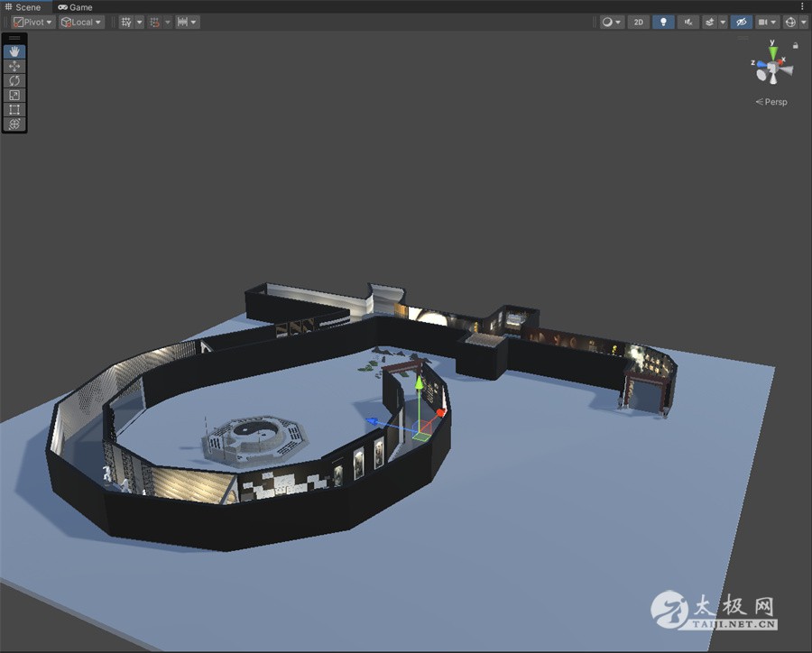The width and height of the screenshot is (812, 653).
Task: Open the shading draw mode dropdown
Action: [613, 22]
